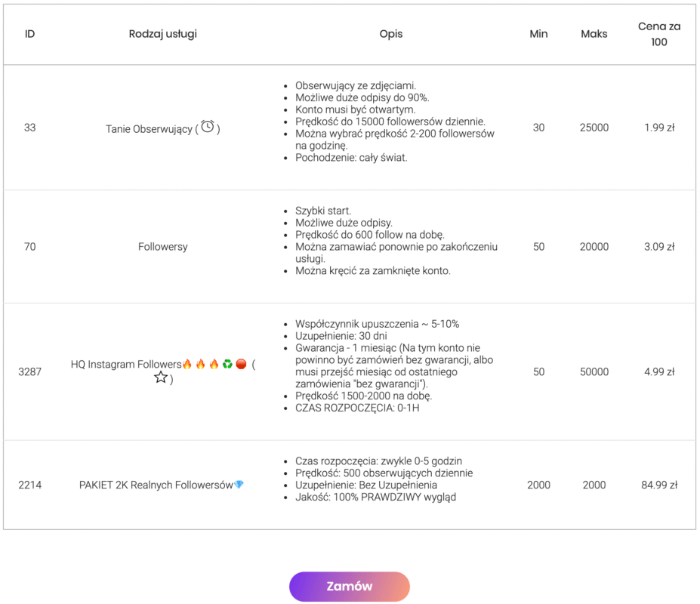Click the Opis column header
Image resolution: width=700 pixels, height=604 pixels.
pyautogui.click(x=391, y=34)
